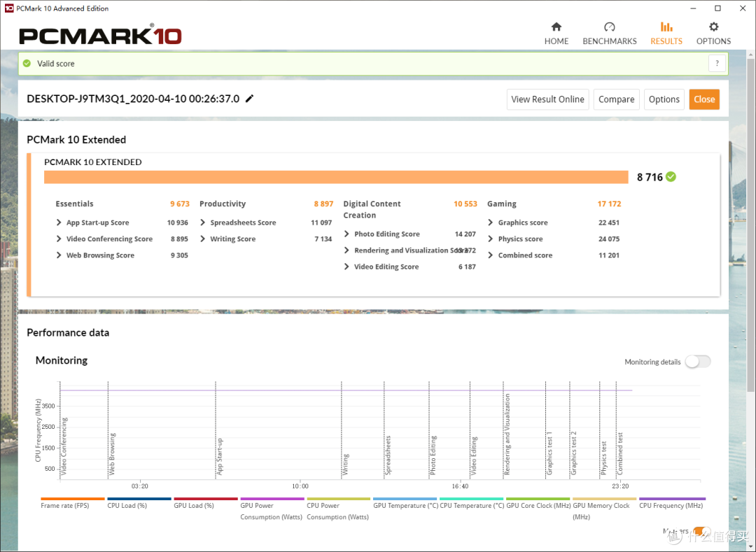
Task: Click GPU Power Consumption legend entry
Action: point(272,511)
